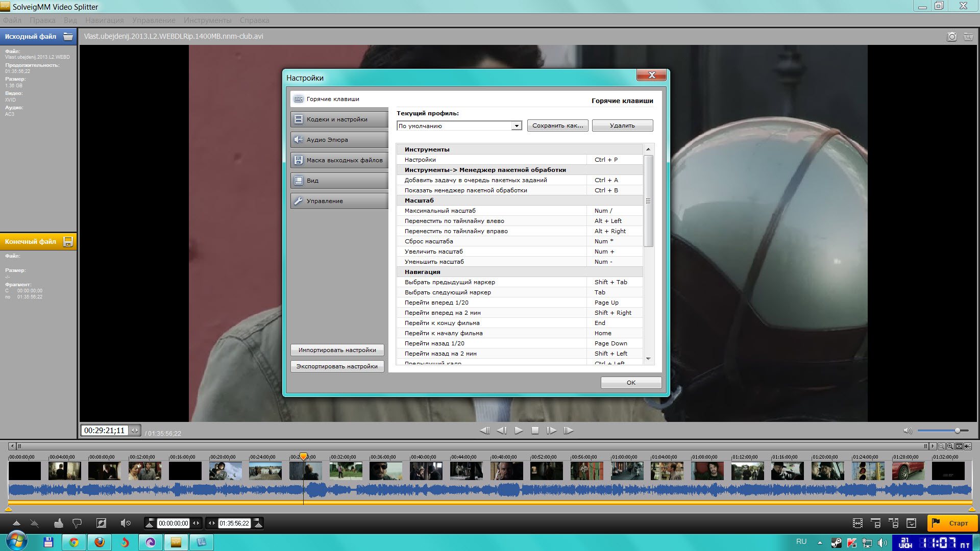This screenshot has width=980, height=551.
Task: Click the thumbs-down cut fragment icon
Action: click(77, 523)
